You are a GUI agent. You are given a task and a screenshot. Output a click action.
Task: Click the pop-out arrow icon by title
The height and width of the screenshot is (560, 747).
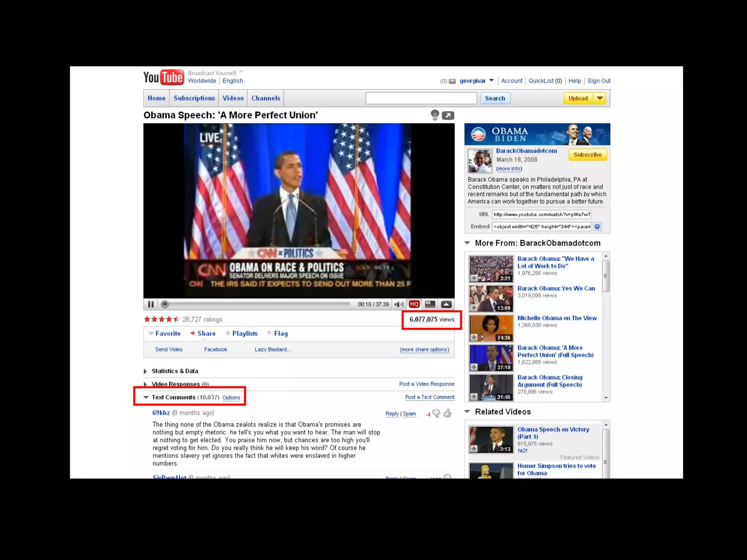pos(448,116)
